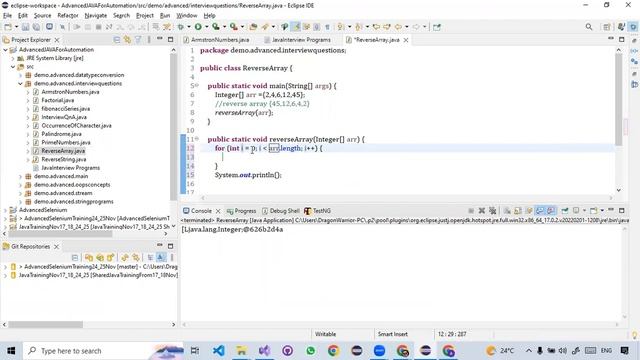The width and height of the screenshot is (640, 360).
Task: Run the program with the green Run icon
Action: pos(198,27)
